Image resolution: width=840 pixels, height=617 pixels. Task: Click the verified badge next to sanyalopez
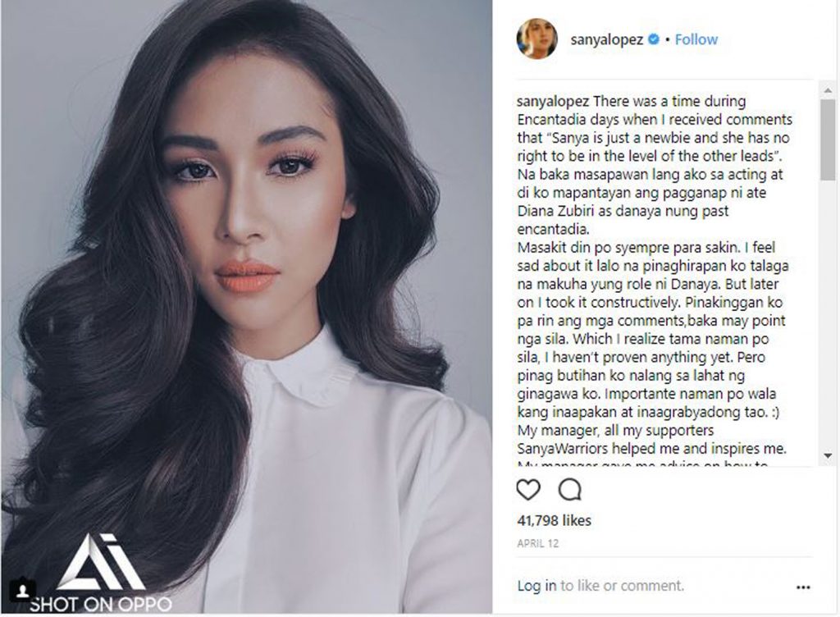coord(654,39)
